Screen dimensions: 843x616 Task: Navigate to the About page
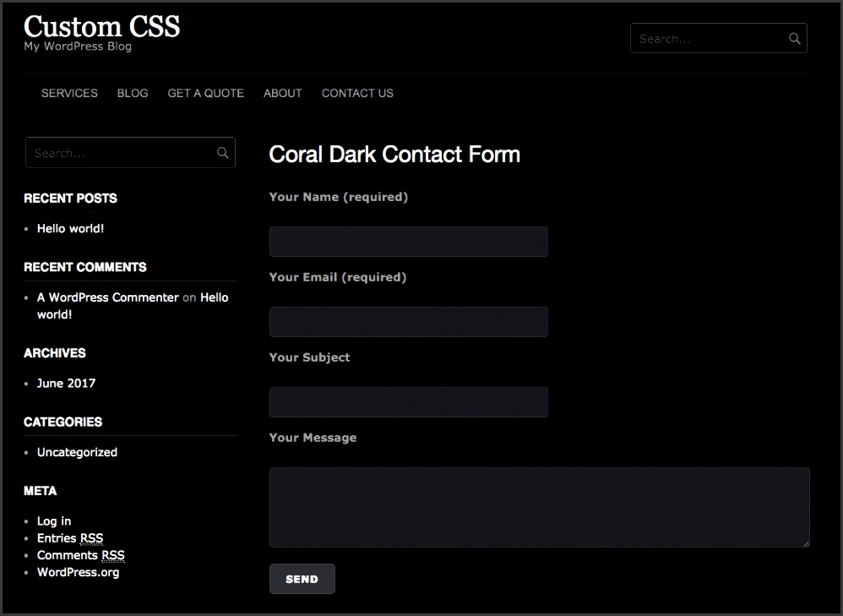tap(282, 93)
